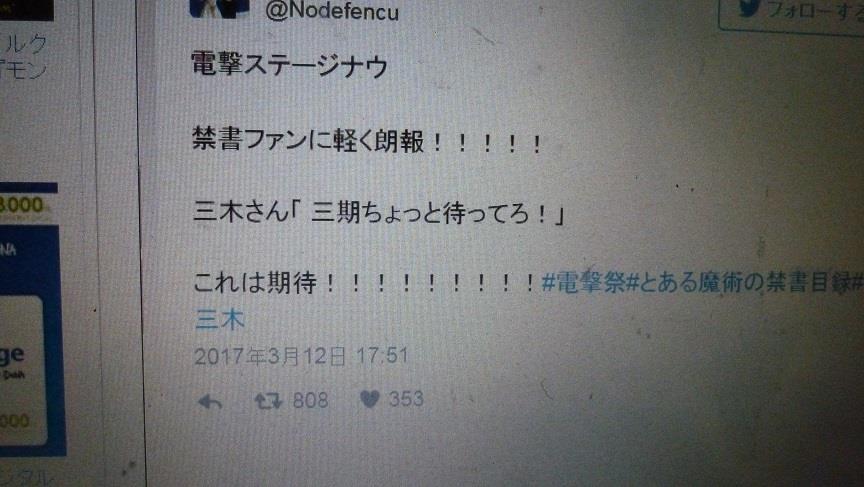864x487 pixels.
Task: Click the user avatar thumbnail
Action: click(x=219, y=8)
